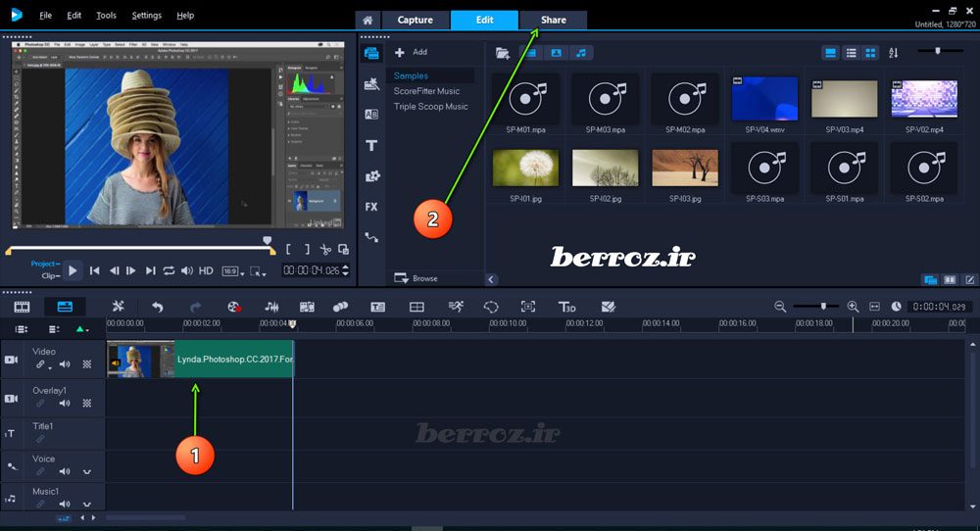Open the Sound Mixer
Screen dimensions: 980x531
[271, 307]
